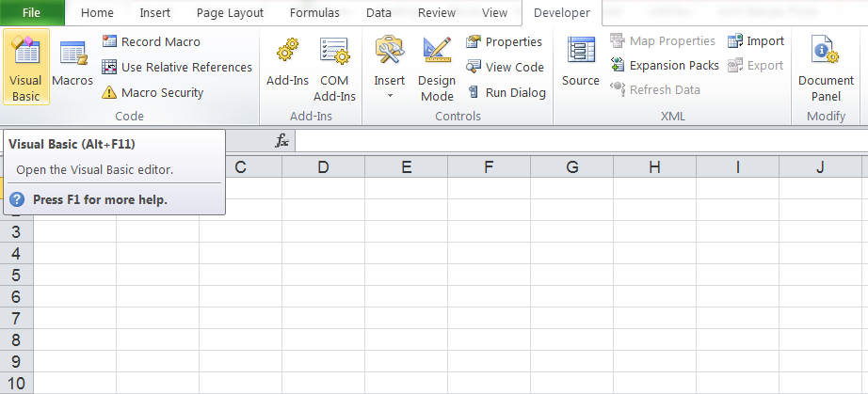
Task: Click the control Properties button
Action: click(x=504, y=41)
